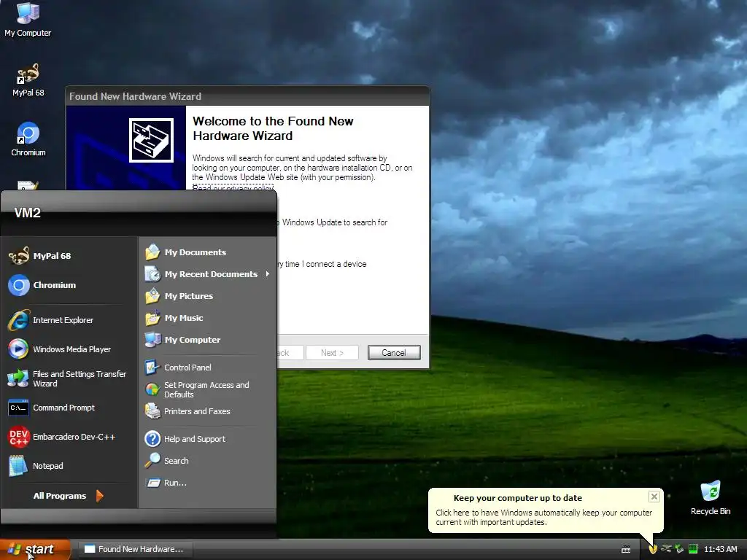Click the Start button
Image resolution: width=747 pixels, height=560 pixels.
pos(35,549)
